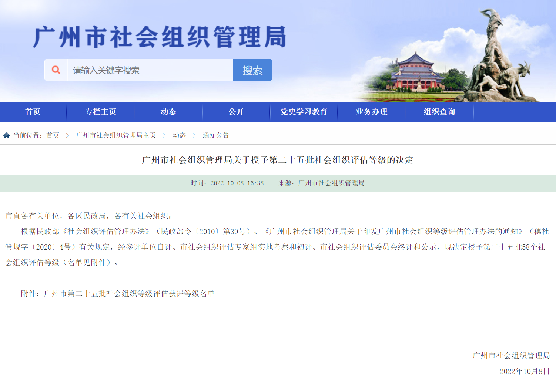The width and height of the screenshot is (556, 392).
Task: Select 动态 from the top navigation
Action: point(168,112)
